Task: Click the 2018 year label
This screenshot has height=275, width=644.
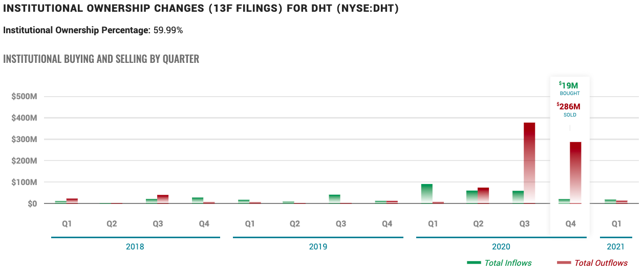Action: click(135, 246)
